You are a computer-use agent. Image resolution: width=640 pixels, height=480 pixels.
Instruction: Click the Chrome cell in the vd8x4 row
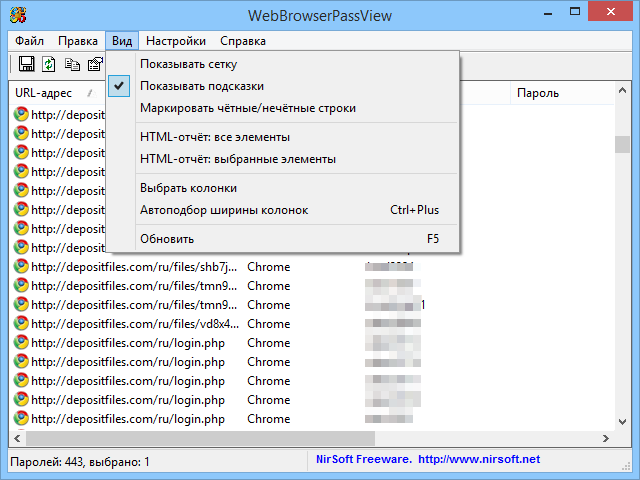[x=269, y=324]
